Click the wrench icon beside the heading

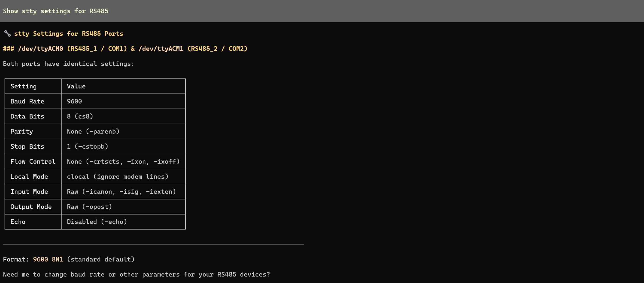click(7, 34)
